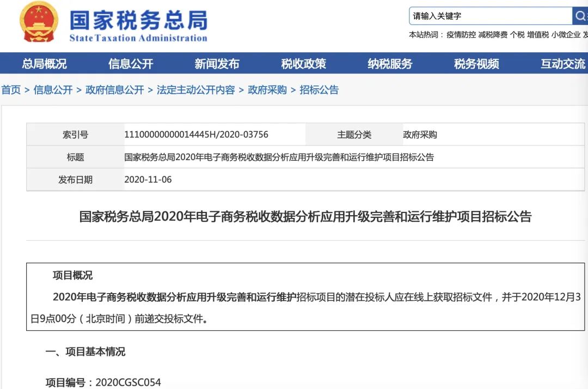Open the 疫情防控 hot word link
Screen dimensions: 588x389
coord(461,34)
